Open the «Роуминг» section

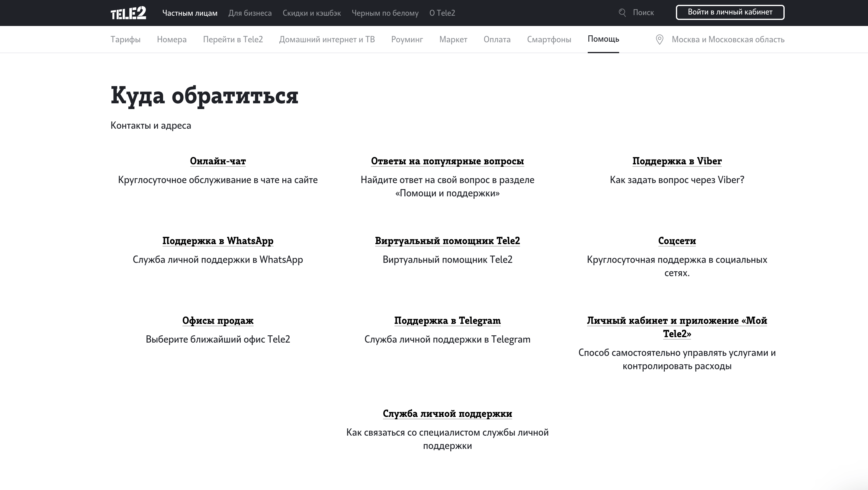pos(407,39)
